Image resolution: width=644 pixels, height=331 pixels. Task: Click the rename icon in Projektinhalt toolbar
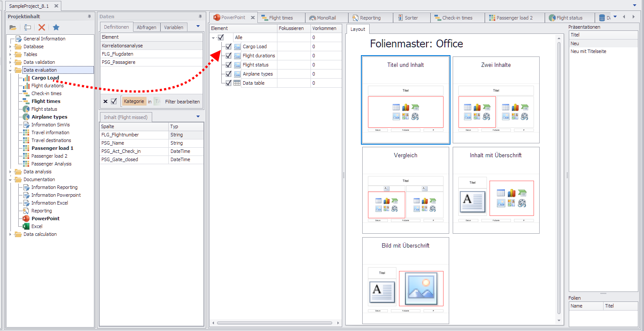point(27,27)
